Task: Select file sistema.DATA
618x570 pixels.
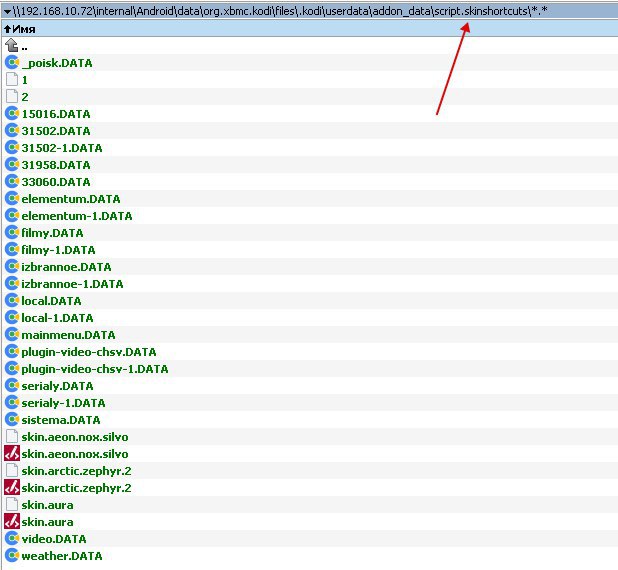Action: 61,419
